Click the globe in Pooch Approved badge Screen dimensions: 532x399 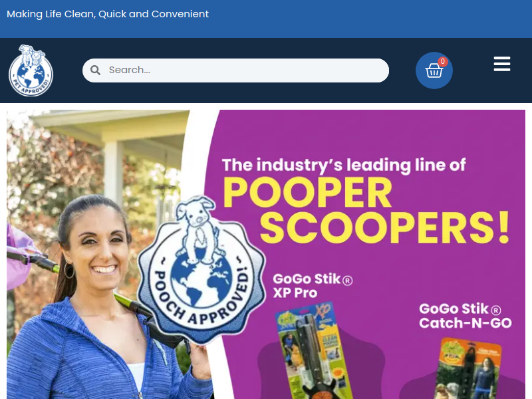pos(201,281)
